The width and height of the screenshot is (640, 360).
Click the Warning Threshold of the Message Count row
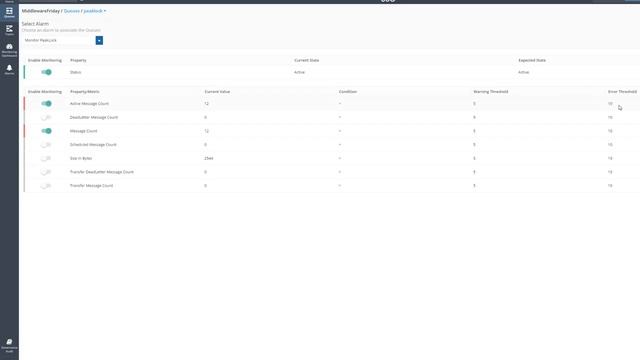pyautogui.click(x=474, y=131)
